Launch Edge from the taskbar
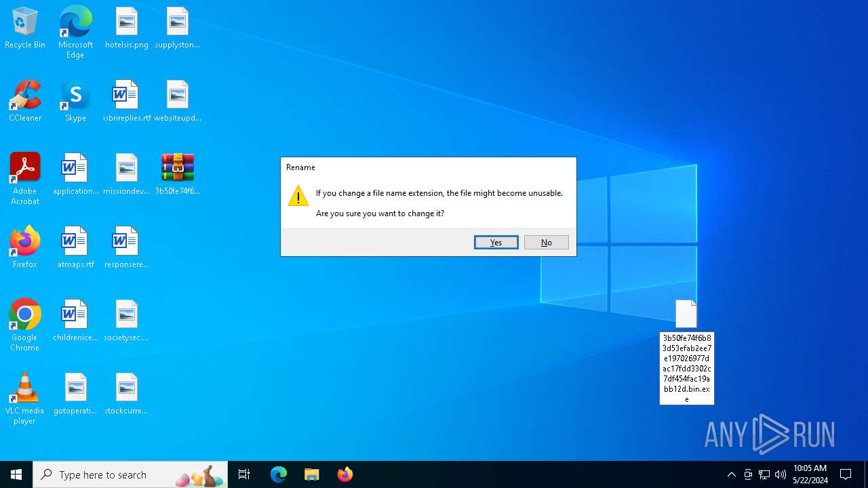 coord(279,474)
